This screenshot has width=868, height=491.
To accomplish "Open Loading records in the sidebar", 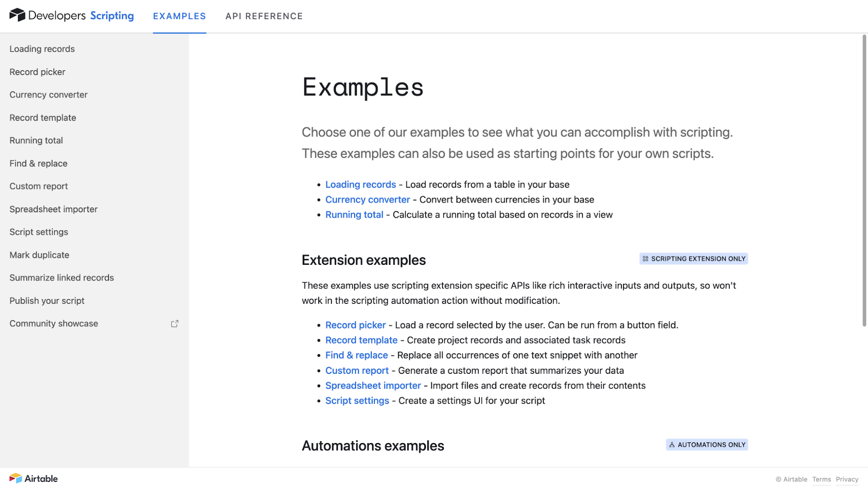I will (x=42, y=49).
